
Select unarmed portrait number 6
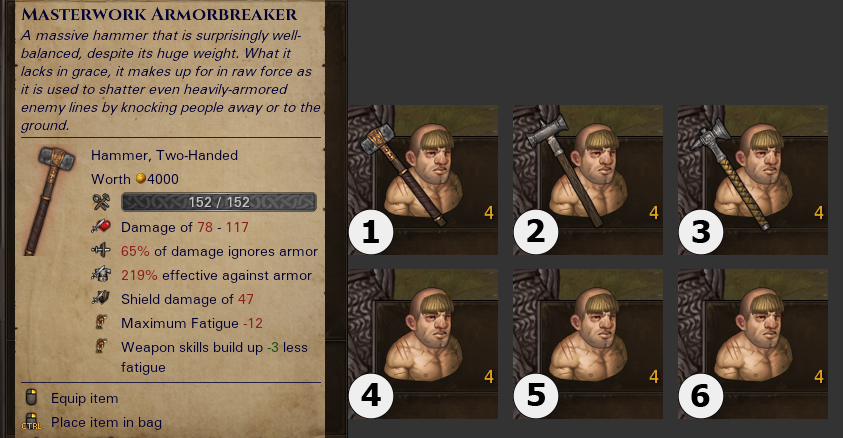(753, 344)
